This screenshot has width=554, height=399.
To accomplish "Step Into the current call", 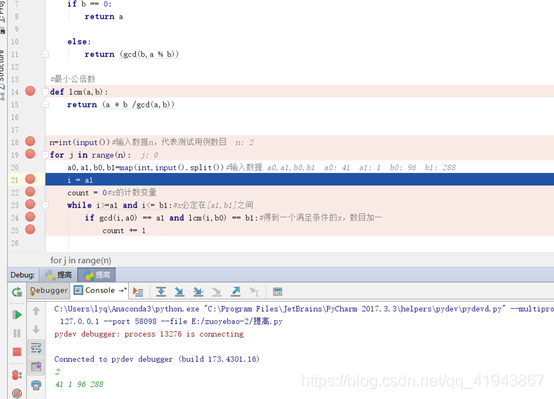I will [x=179, y=292].
